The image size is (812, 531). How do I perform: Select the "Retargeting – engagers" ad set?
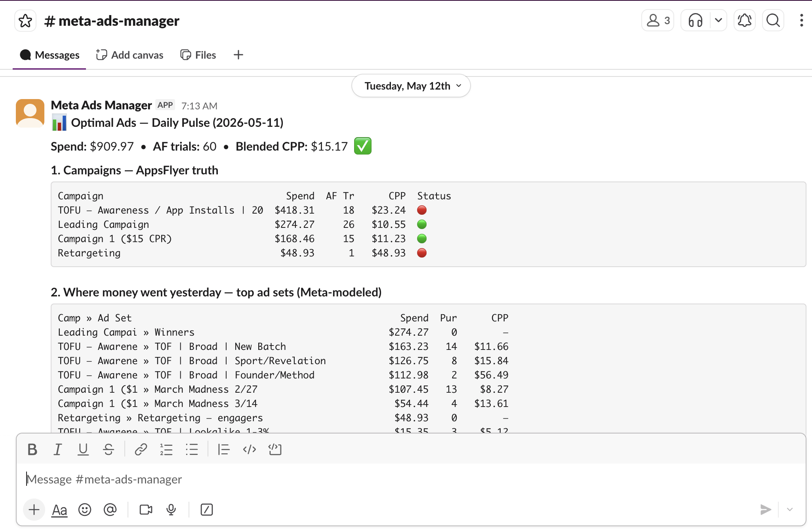200,418
